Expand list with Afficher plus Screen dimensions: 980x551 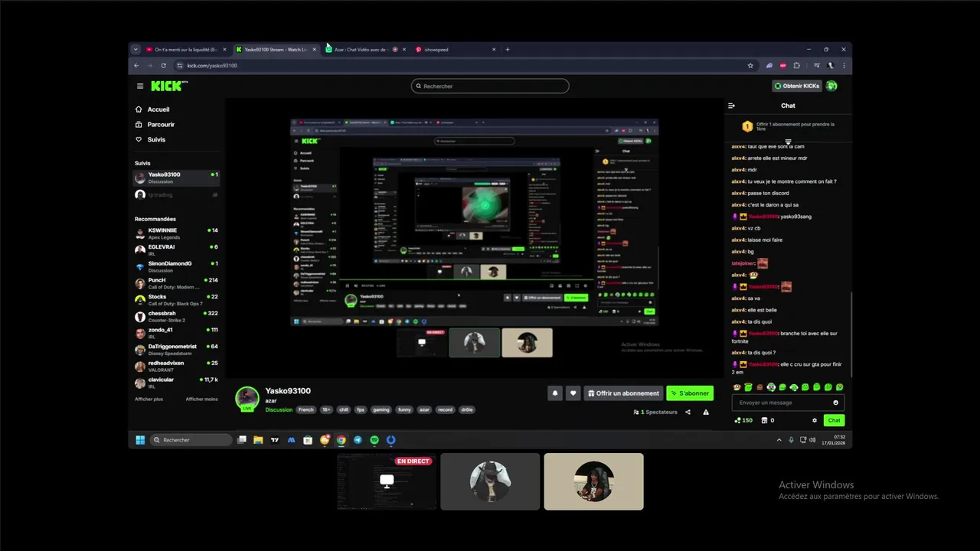[149, 399]
